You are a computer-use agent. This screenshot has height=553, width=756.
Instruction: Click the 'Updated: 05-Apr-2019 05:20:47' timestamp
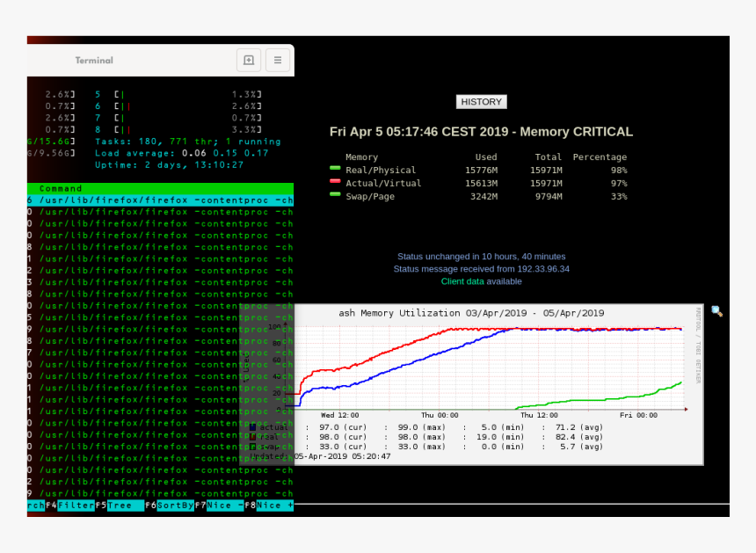(320, 456)
